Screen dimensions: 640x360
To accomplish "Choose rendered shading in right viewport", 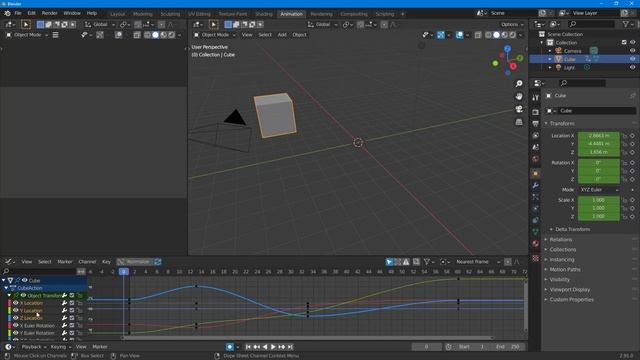I will click(x=513, y=35).
